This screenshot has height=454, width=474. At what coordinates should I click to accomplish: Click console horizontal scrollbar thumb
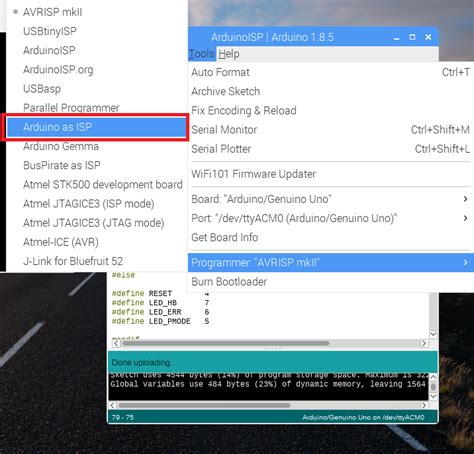[x=204, y=405]
